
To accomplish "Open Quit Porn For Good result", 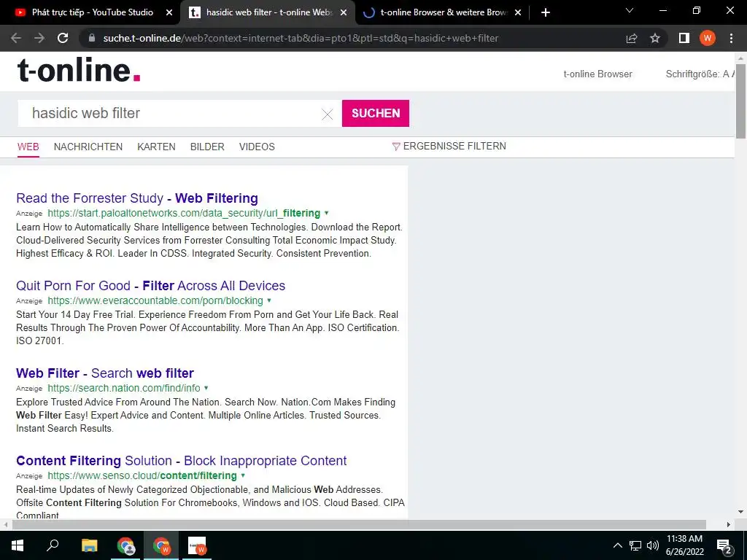I will [150, 286].
